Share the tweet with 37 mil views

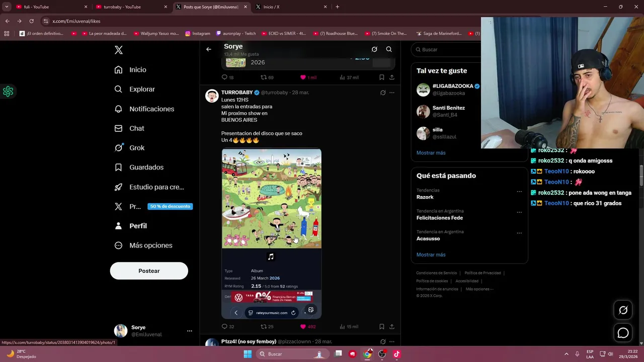392,77
